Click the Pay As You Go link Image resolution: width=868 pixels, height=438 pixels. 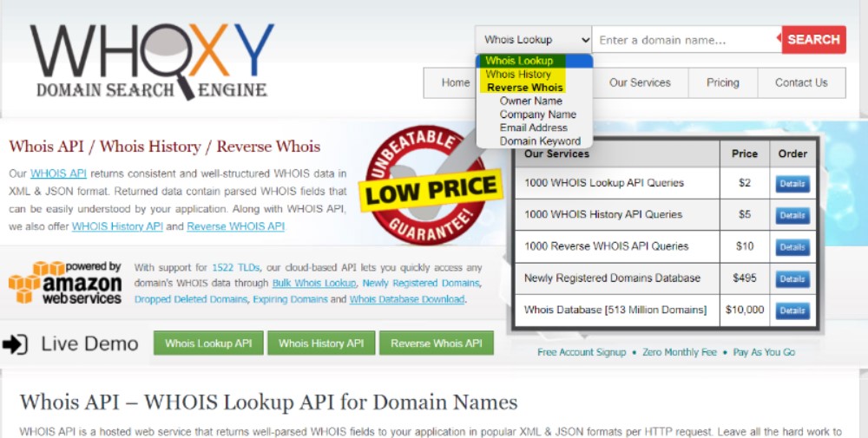(x=764, y=352)
